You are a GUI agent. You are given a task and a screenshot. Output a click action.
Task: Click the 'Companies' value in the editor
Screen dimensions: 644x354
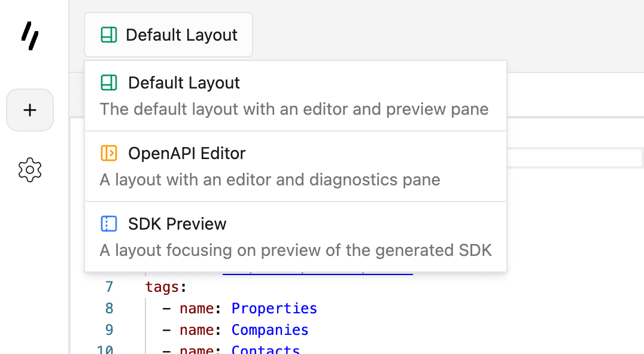(x=270, y=330)
